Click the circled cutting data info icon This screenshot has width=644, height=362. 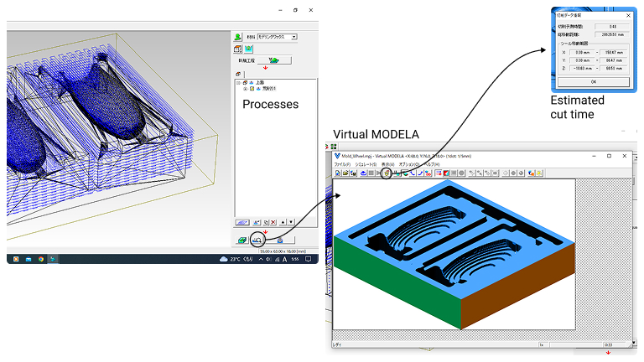[x=387, y=173]
